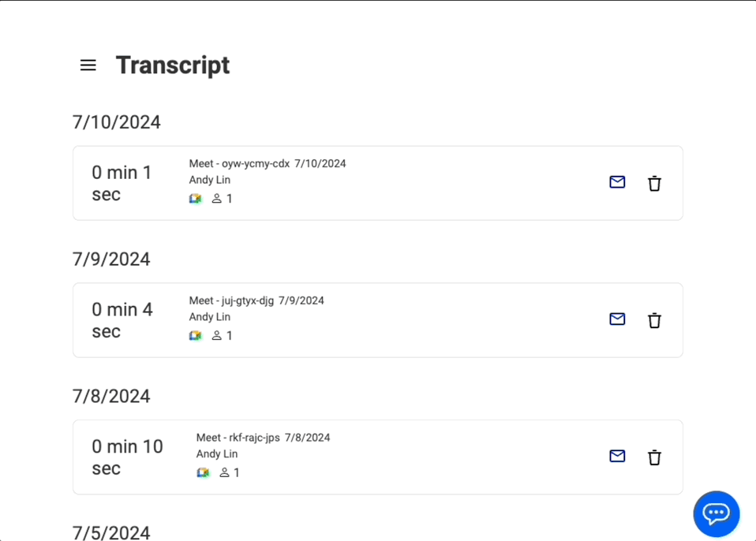Click the Transcript page title
The width and height of the screenshot is (756, 541).
(x=173, y=65)
